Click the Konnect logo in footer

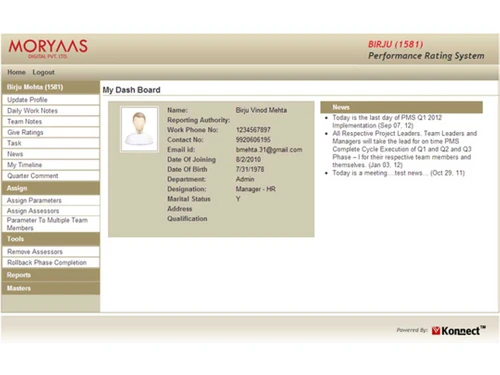(459, 330)
